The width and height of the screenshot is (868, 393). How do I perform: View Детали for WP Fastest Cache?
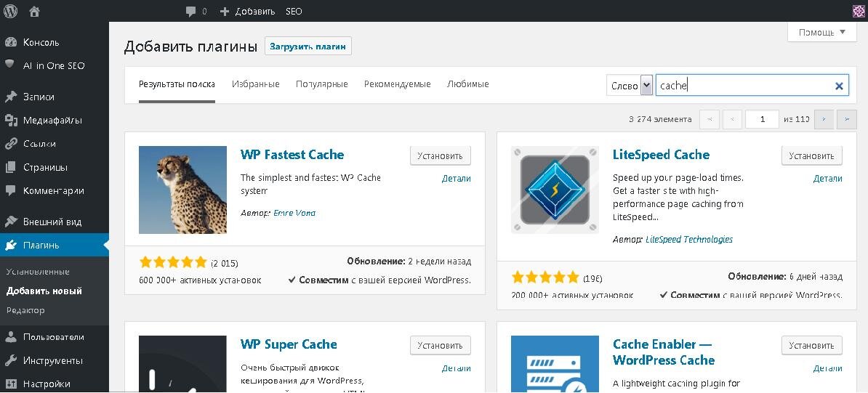point(457,178)
